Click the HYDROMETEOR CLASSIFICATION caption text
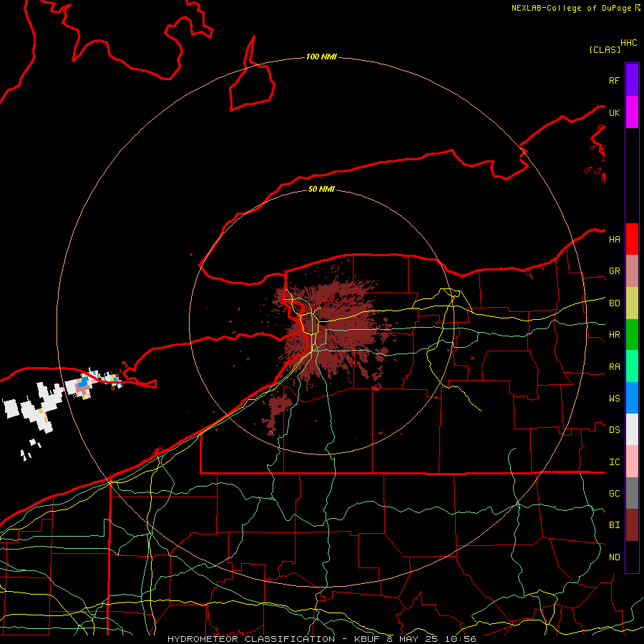Viewport: 644px width, 644px height. [x=251, y=639]
